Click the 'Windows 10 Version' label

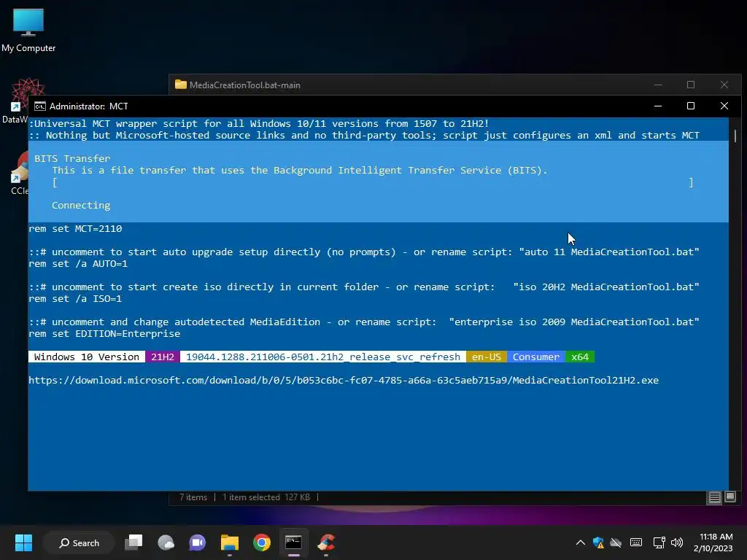pyautogui.click(x=87, y=357)
